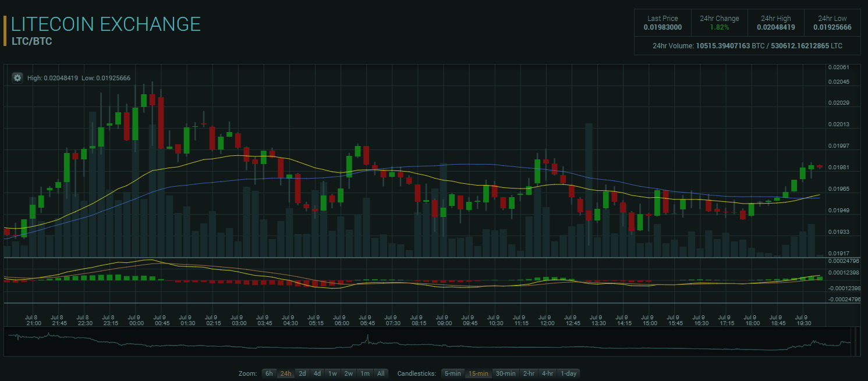This screenshot has width=868, height=381.
Task: Click the Last Price value 0.01983000
Action: [662, 27]
